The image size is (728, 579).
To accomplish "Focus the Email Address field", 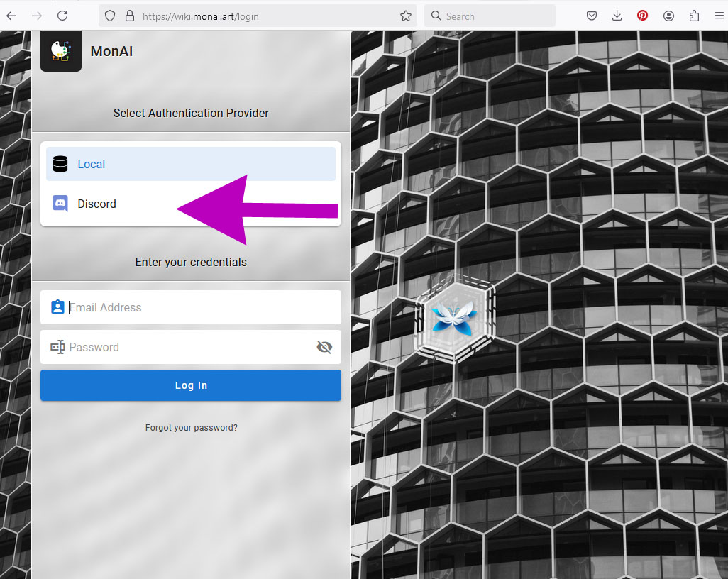I will 191,307.
